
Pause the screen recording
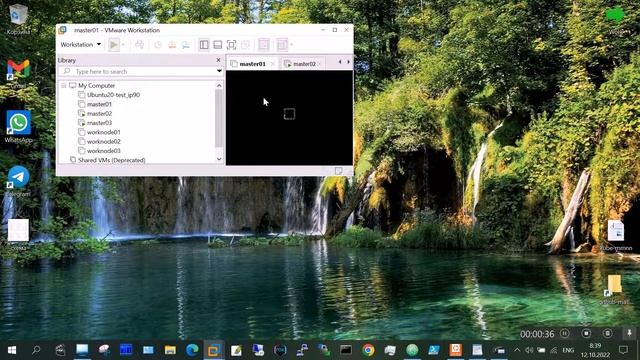click(564, 333)
